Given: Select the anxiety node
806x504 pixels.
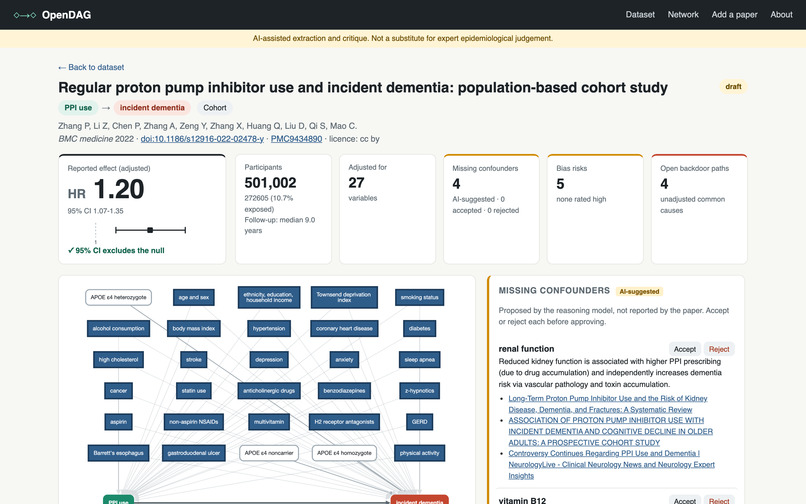Looking at the screenshot, I should (344, 359).
